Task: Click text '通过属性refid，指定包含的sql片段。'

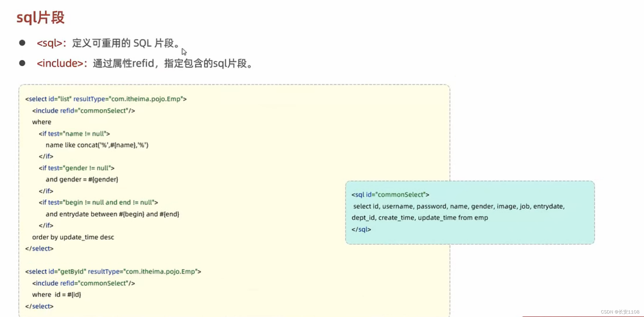Action: (173, 63)
